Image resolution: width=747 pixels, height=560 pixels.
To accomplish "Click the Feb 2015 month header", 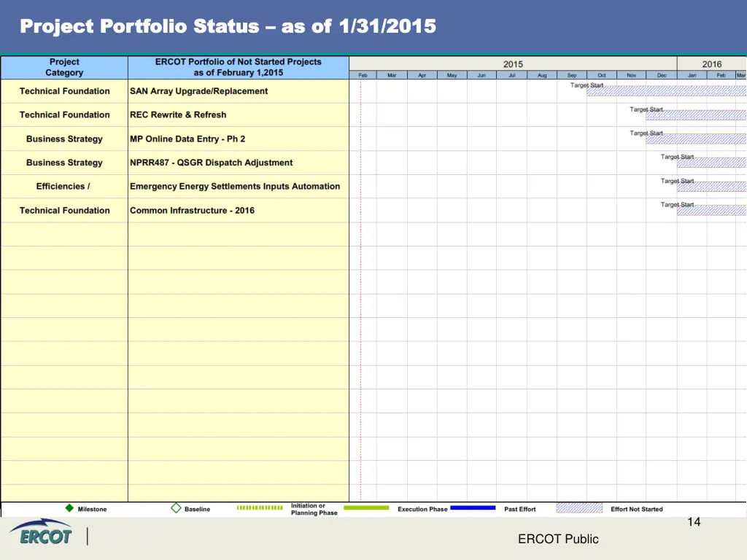I will [x=363, y=75].
